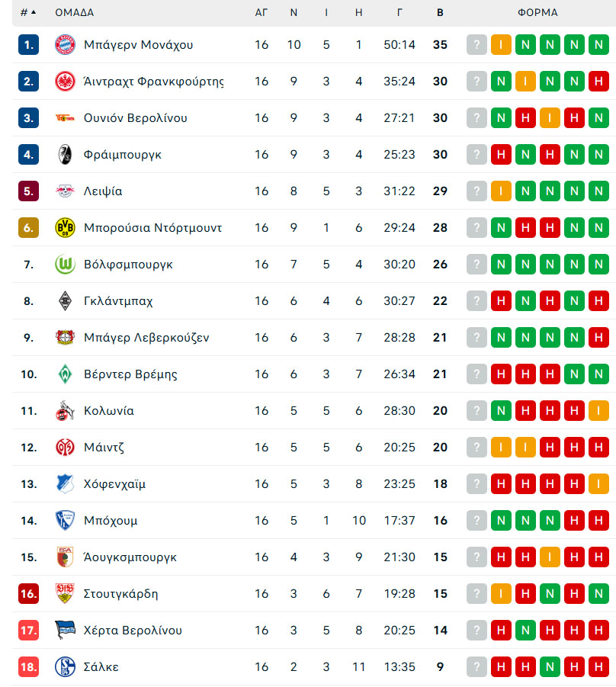This screenshot has height=687, width=616.
Task: Click the orange draw badge in Bayern's form
Action: 501,45
